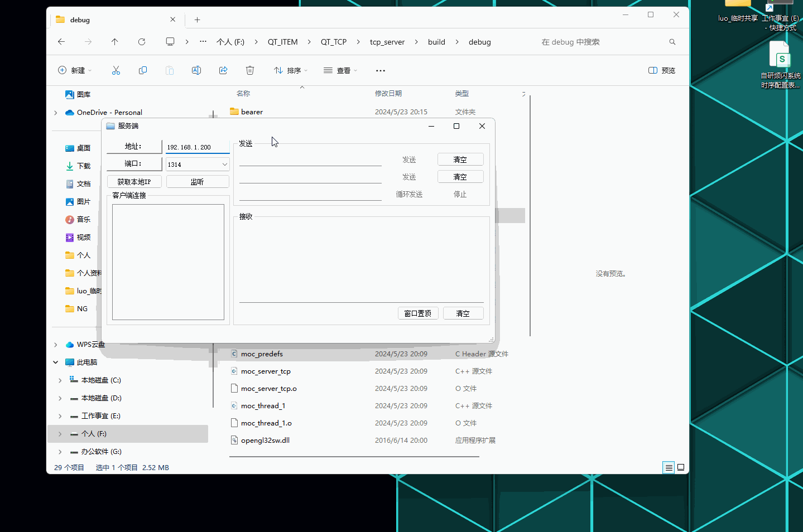This screenshot has width=803, height=532.
Task: Open 文档 documents in the sidebar
Action: (78, 183)
